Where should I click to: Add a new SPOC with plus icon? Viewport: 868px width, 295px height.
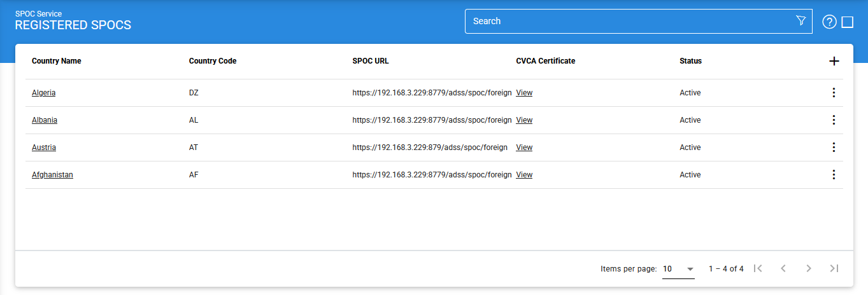[834, 61]
